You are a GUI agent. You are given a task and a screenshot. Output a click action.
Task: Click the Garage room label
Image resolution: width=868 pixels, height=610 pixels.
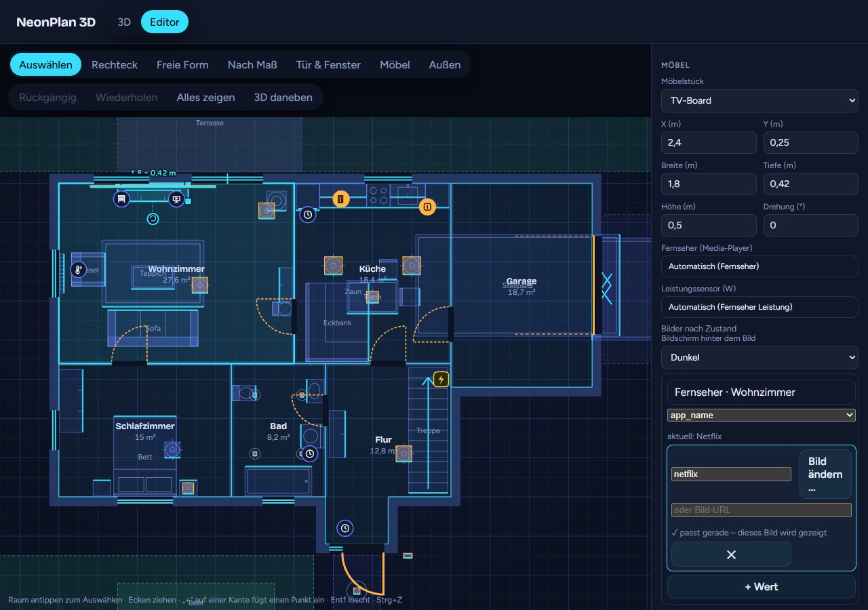(521, 281)
